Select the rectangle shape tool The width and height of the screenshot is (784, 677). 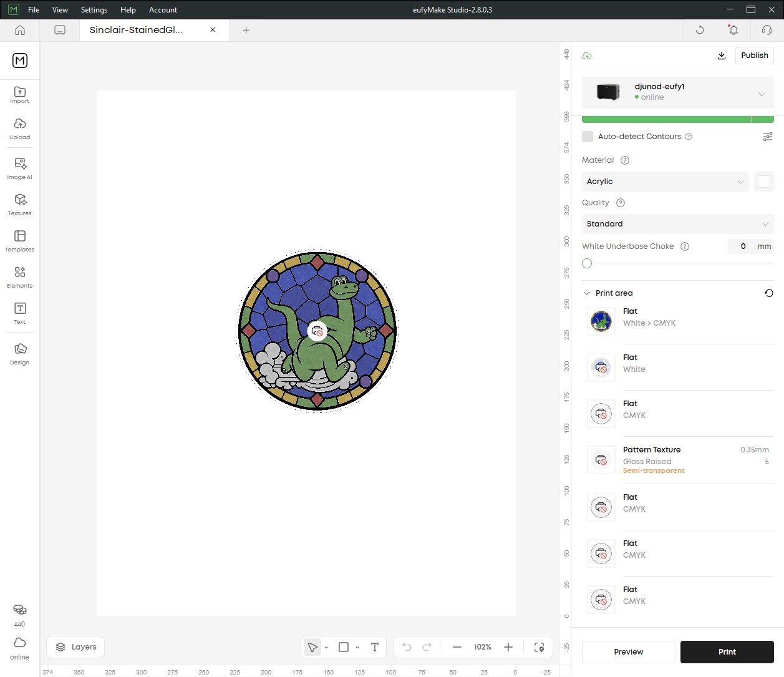tap(344, 647)
